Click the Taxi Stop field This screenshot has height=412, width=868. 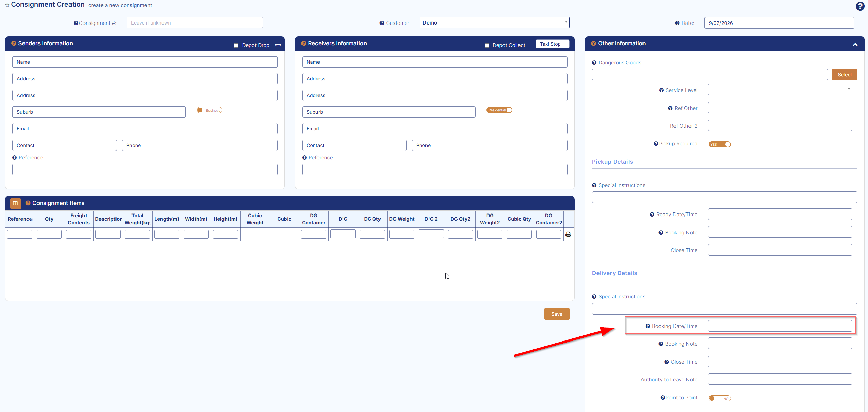point(552,44)
